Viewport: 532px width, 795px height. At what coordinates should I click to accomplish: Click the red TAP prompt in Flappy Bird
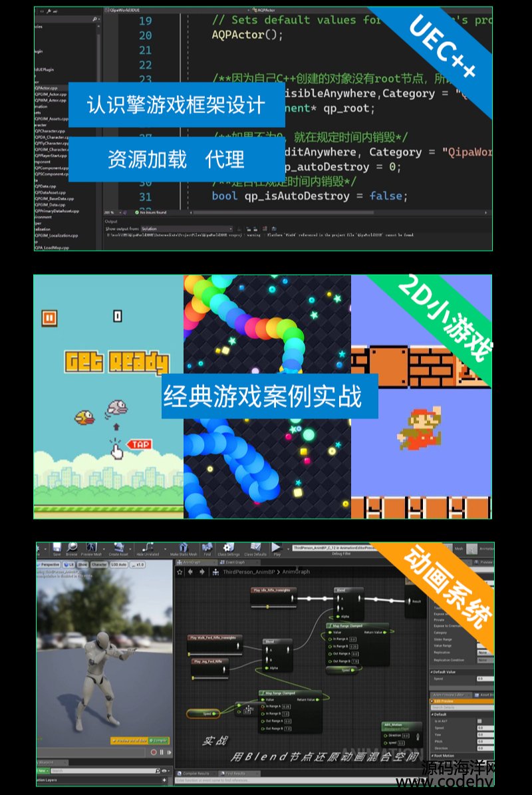140,444
